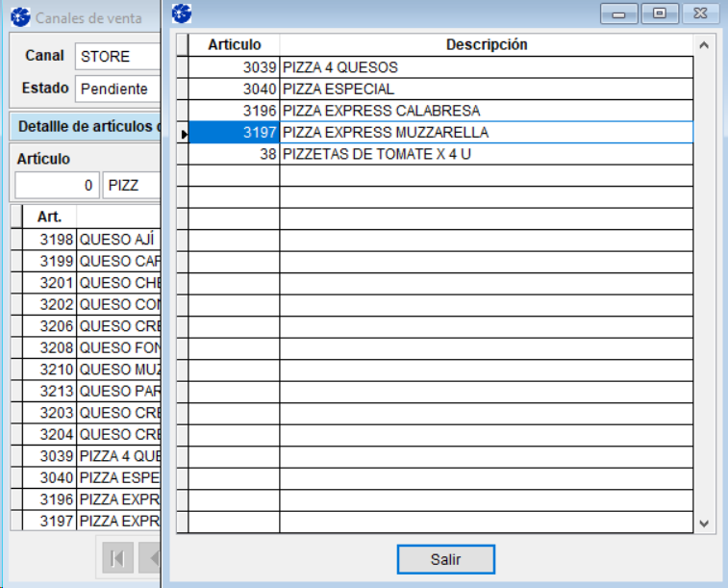Click the scroll down arrow of article list

[x=704, y=523]
